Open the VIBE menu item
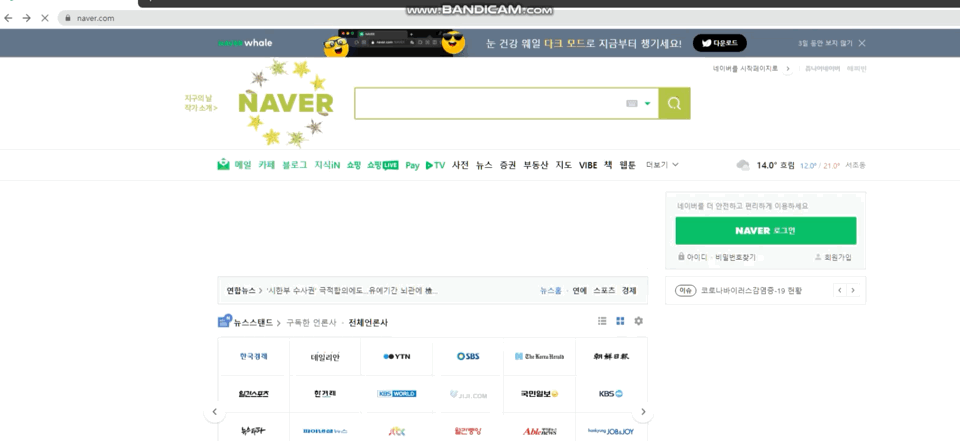Image resolution: width=960 pixels, height=441 pixels. [x=588, y=165]
